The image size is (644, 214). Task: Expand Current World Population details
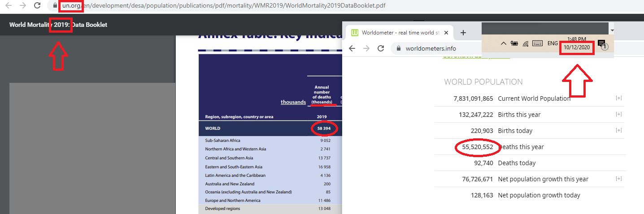click(x=619, y=98)
